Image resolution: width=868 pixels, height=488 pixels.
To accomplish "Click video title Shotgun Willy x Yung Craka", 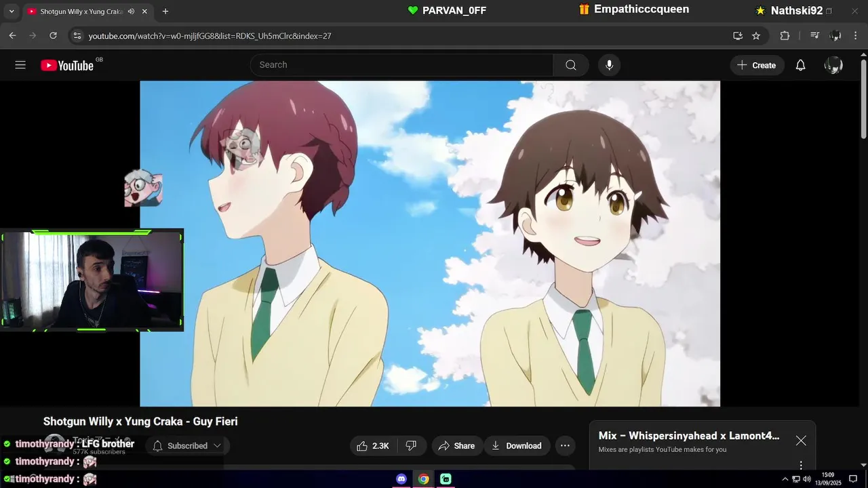I will click(140, 422).
